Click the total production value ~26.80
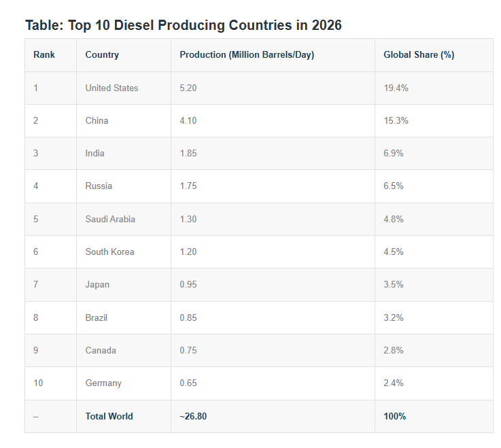Viewport: 501px width, 448px height. (x=193, y=416)
